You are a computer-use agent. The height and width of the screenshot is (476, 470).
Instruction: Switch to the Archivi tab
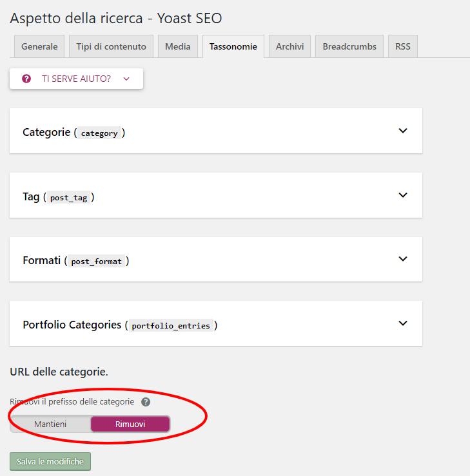tap(289, 46)
